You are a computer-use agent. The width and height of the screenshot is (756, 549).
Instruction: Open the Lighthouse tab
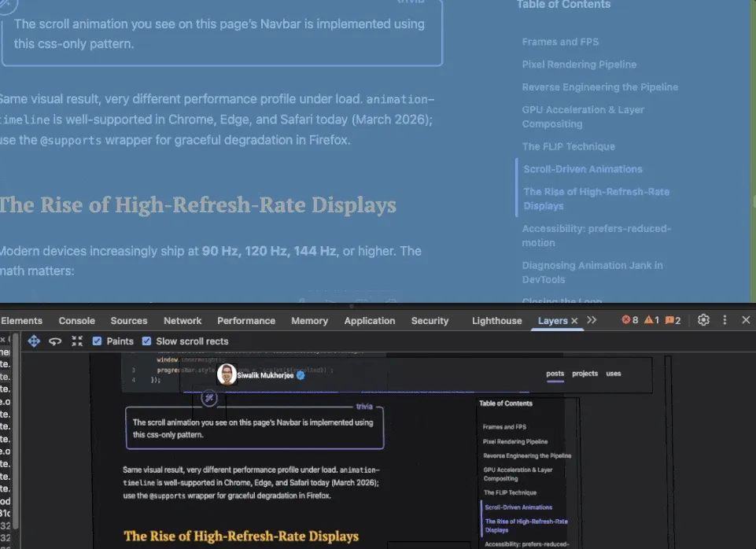click(496, 320)
